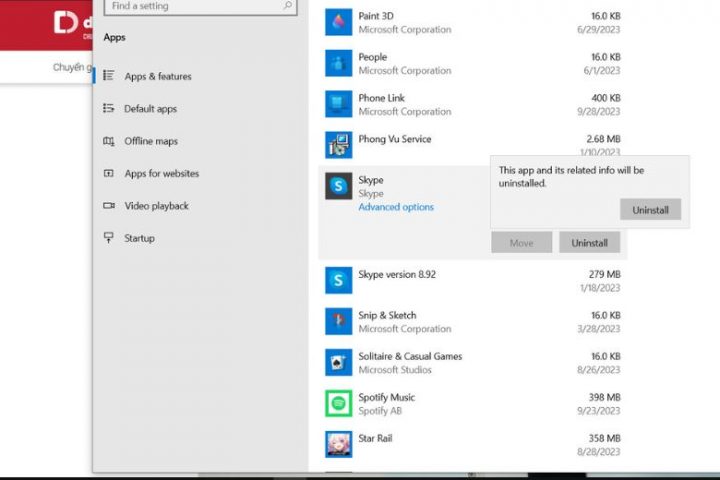Click the Phong Vu Service icon

point(339,145)
